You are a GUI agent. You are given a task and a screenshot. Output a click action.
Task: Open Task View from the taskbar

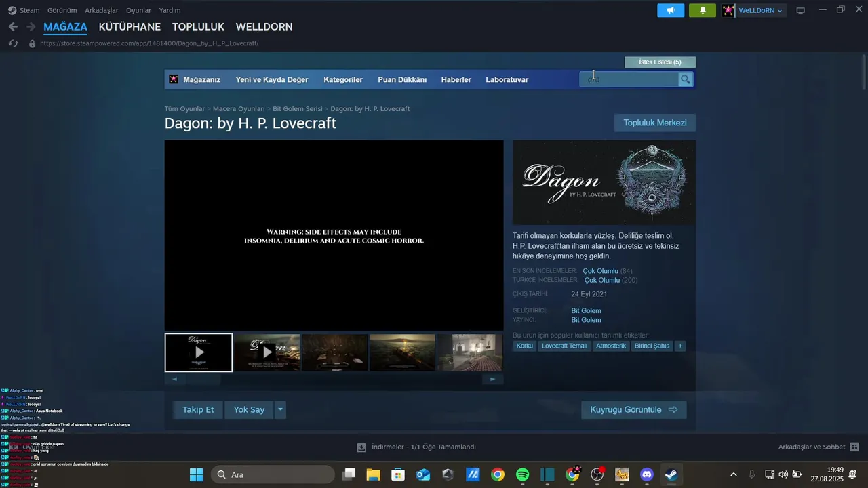pos(349,474)
